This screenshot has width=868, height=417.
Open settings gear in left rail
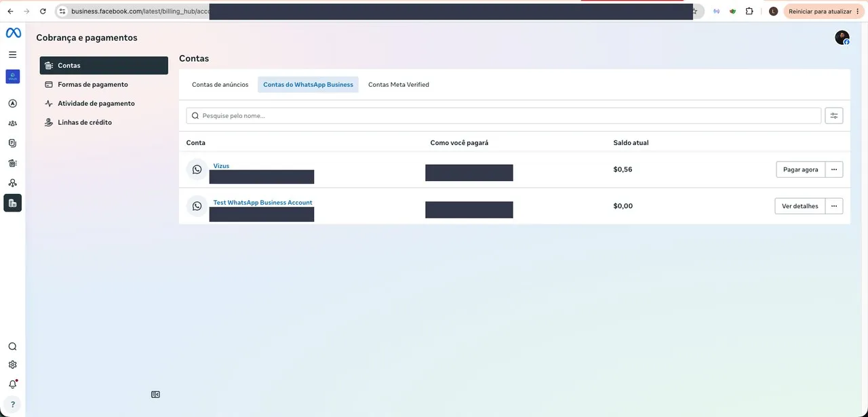click(12, 365)
